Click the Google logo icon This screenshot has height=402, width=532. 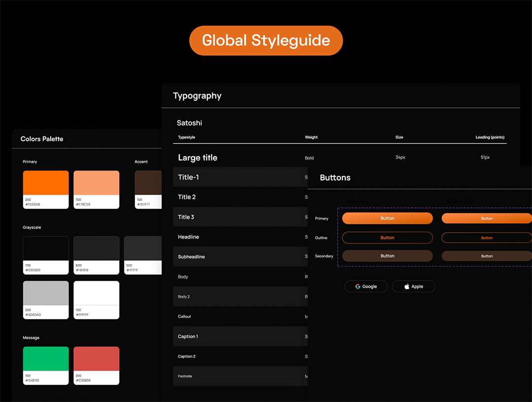click(358, 287)
